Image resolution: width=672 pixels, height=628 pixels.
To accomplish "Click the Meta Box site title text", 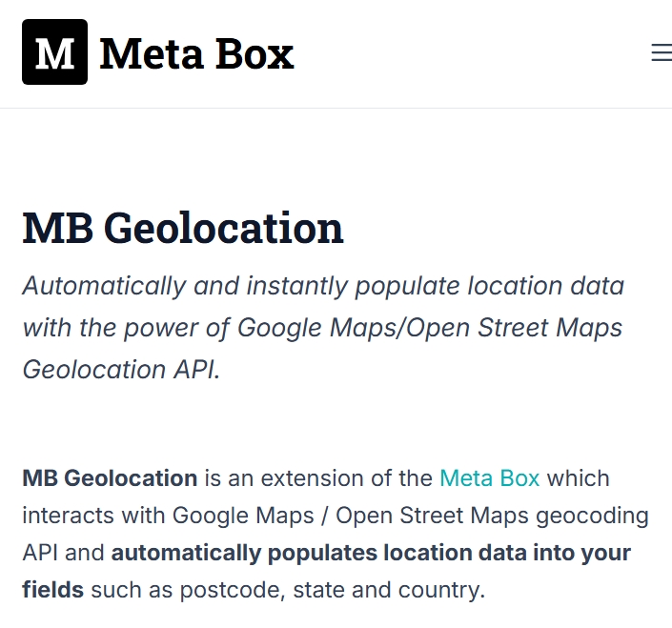I will click(196, 53).
